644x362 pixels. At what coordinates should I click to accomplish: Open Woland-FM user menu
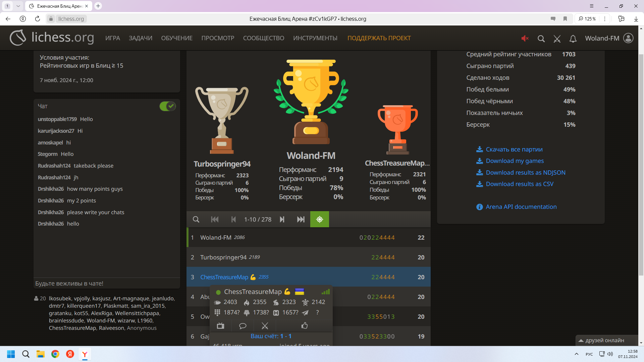[x=609, y=38]
